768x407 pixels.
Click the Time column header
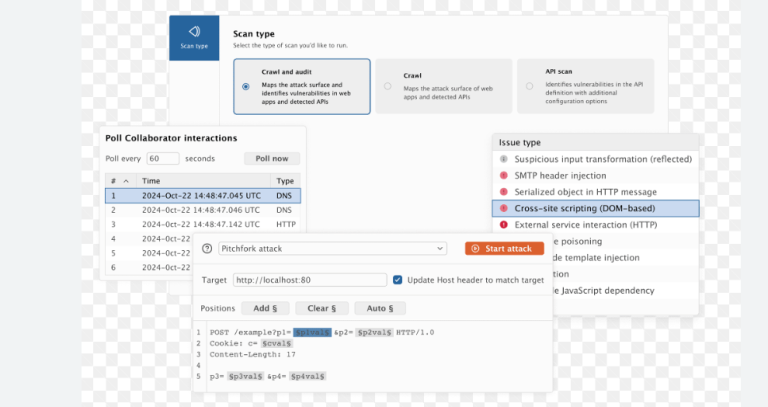[x=203, y=181]
